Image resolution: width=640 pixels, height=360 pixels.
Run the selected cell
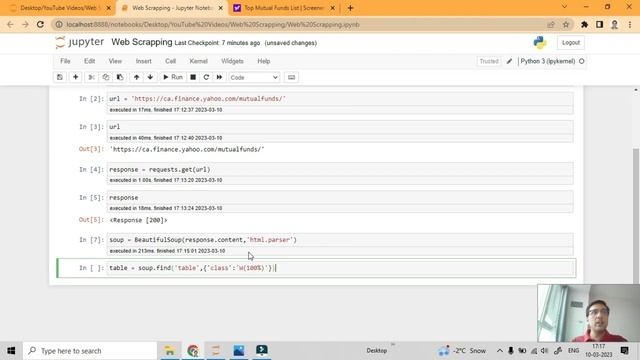point(173,77)
